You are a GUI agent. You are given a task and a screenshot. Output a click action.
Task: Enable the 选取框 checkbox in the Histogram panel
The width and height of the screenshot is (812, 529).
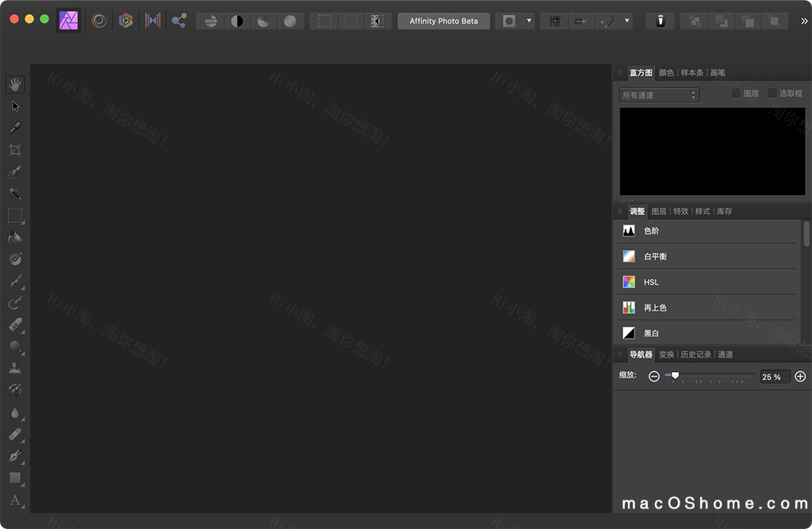[773, 93]
